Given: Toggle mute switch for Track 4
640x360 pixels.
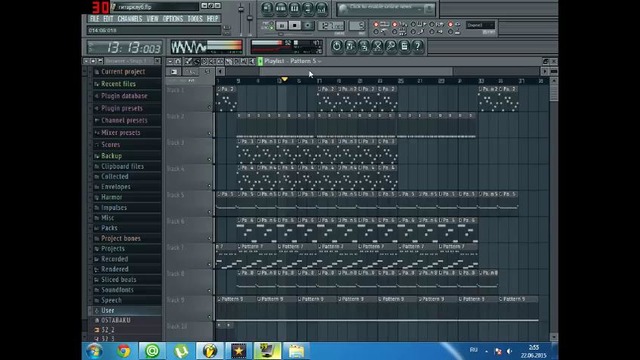Looking at the screenshot, I should tap(209, 186).
